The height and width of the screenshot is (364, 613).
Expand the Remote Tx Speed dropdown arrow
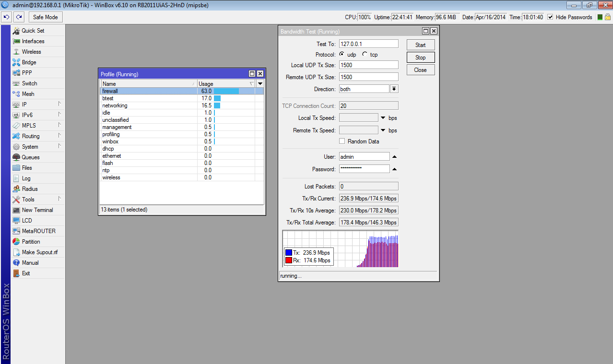click(383, 130)
